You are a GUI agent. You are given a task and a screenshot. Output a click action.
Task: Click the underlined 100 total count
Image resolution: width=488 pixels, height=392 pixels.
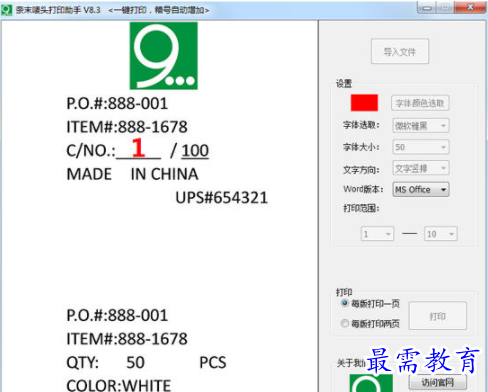point(195,151)
